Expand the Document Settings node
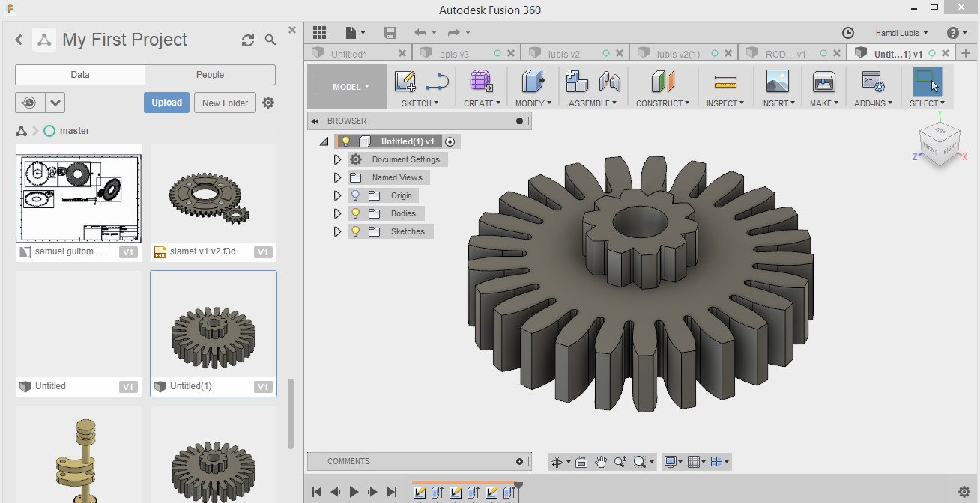The image size is (980, 503). [x=338, y=159]
